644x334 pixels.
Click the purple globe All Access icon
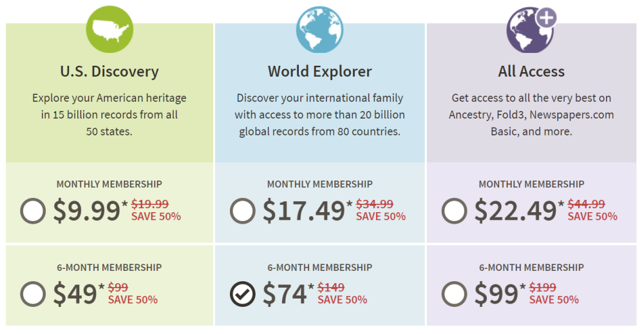click(530, 30)
